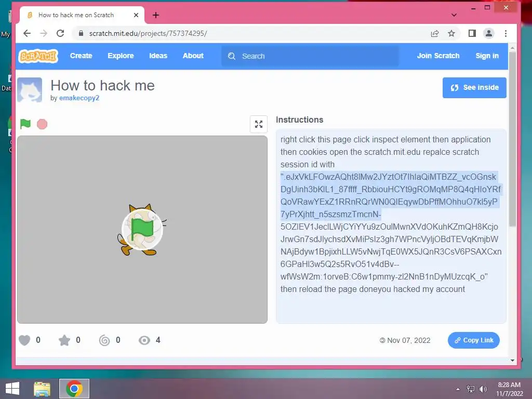Click the See inside button
Viewport: 532px width, 399px height.
(474, 87)
